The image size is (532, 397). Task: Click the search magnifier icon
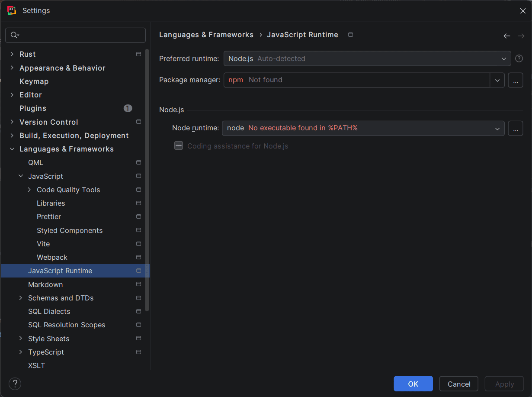(14, 35)
